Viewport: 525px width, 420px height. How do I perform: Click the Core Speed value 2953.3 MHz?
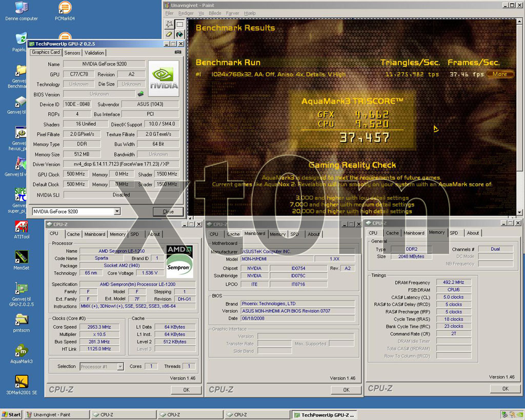point(99,327)
